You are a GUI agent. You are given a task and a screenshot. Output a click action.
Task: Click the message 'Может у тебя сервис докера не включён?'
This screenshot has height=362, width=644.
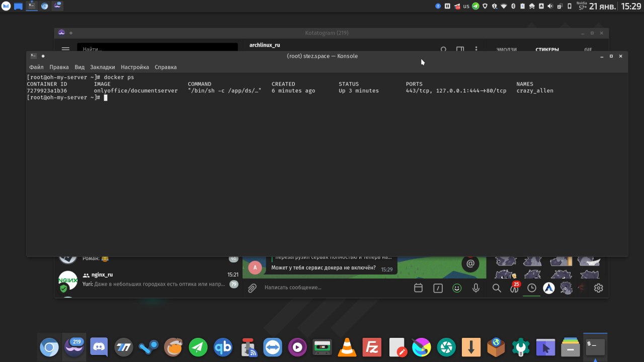point(323,267)
